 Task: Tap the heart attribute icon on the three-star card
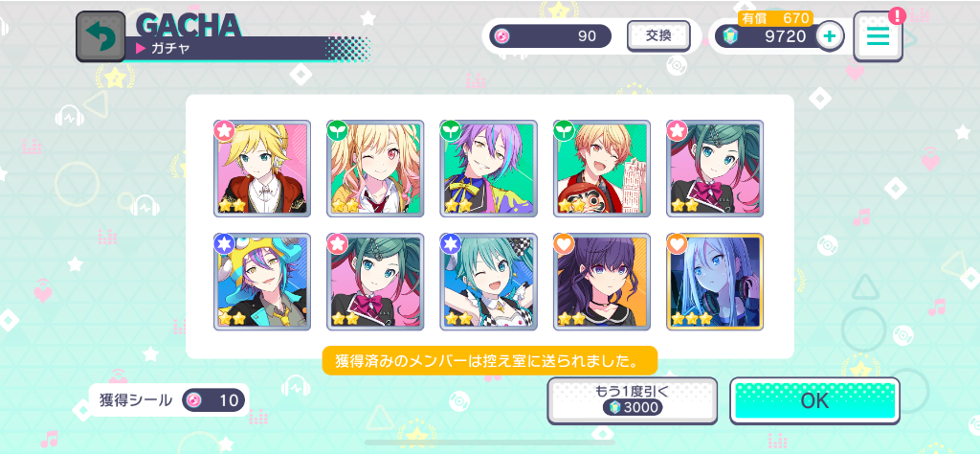pos(679,244)
